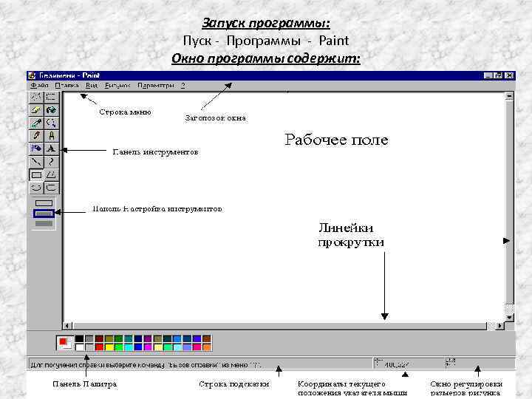Select the Curve tool
The image size is (532, 399).
[x=51, y=162]
